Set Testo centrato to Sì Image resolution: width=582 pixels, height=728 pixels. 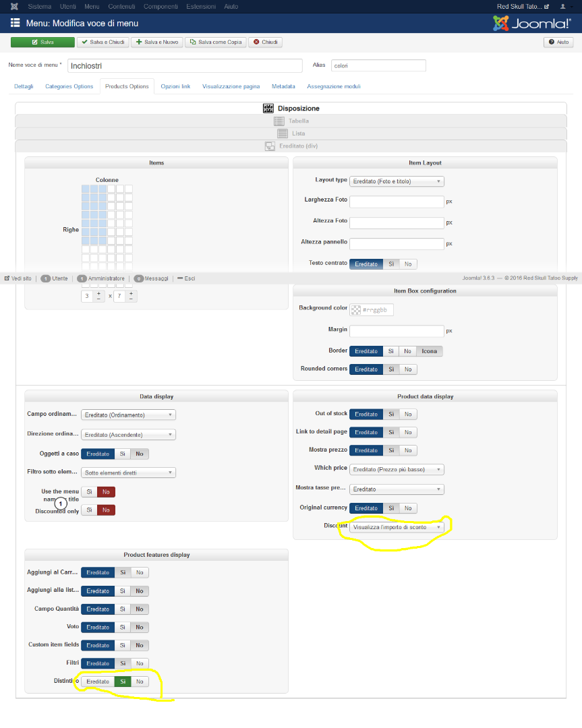(391, 264)
